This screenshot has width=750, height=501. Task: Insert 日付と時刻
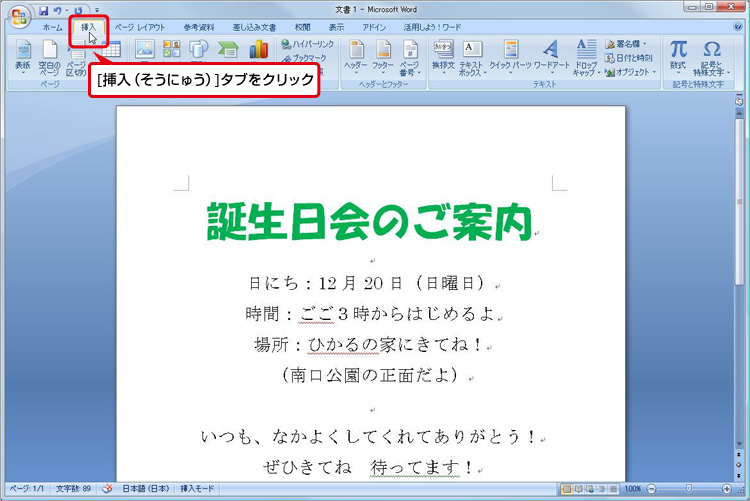629,58
